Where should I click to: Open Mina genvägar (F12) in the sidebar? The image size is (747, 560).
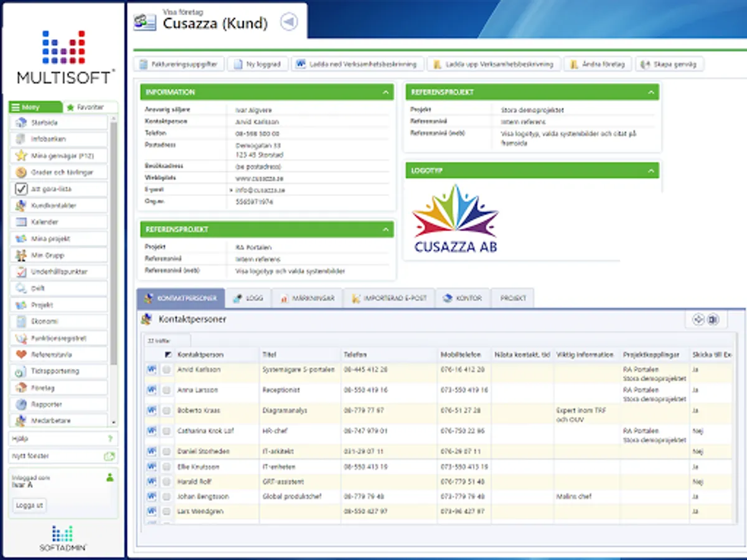tap(59, 156)
